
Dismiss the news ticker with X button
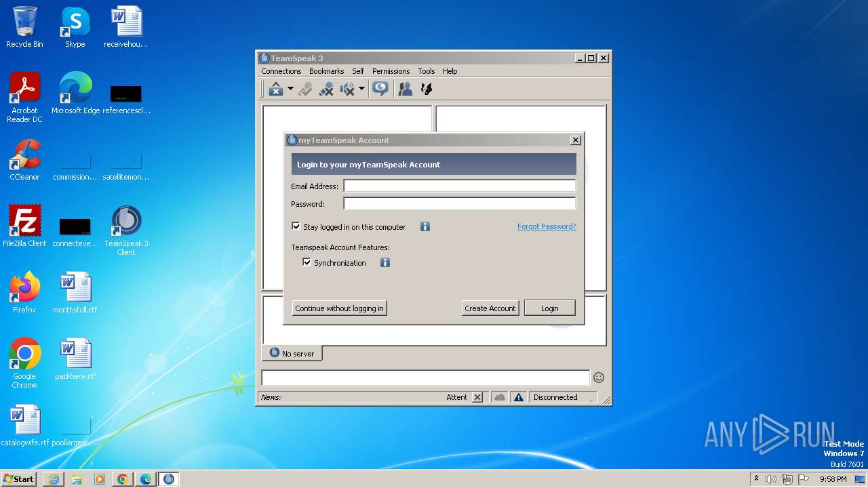(477, 397)
